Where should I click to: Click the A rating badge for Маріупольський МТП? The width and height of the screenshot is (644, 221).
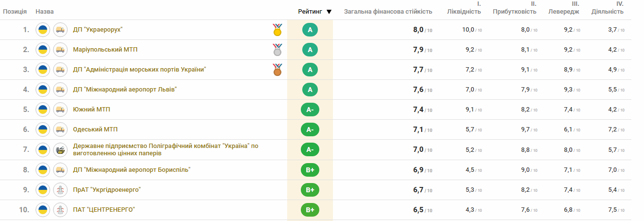pyautogui.click(x=310, y=50)
